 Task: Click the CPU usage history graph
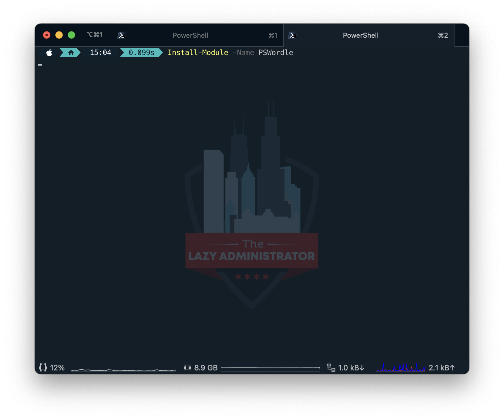pyautogui.click(x=123, y=369)
